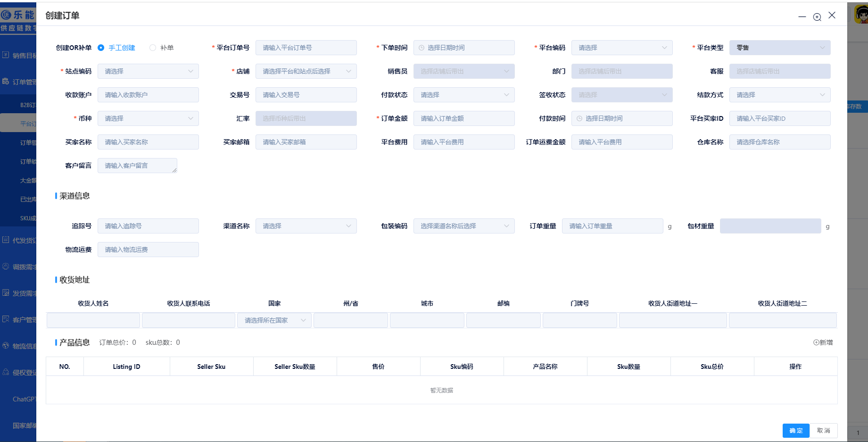The width and height of the screenshot is (868, 442).
Task: Open the 平台编码 dropdown
Action: (x=621, y=48)
